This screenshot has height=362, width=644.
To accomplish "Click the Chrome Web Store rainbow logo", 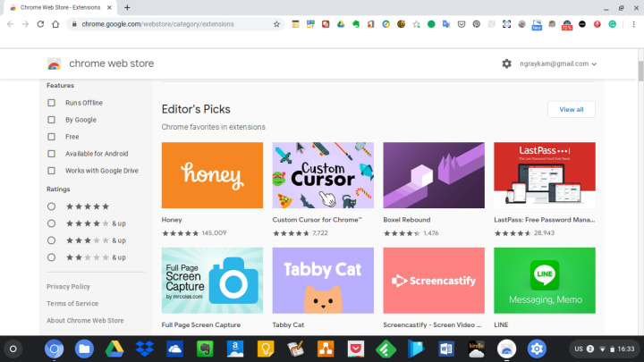I will [x=54, y=64].
